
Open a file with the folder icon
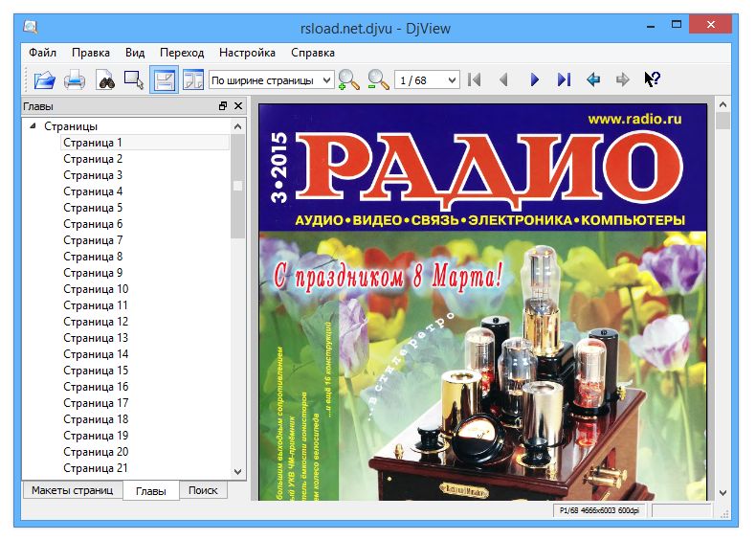(x=45, y=79)
